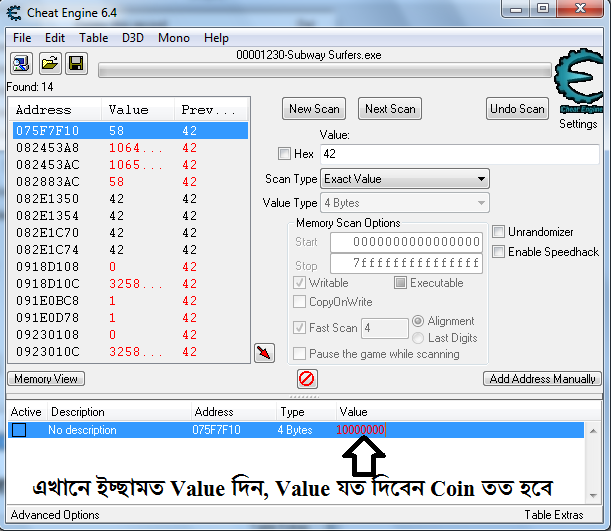The image size is (611, 531).
Task: Open the Help menu
Action: click(216, 38)
